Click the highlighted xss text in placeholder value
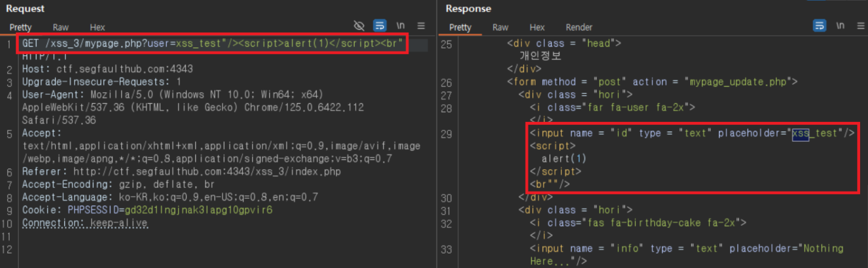This screenshot has height=268, width=868. pyautogui.click(x=801, y=133)
